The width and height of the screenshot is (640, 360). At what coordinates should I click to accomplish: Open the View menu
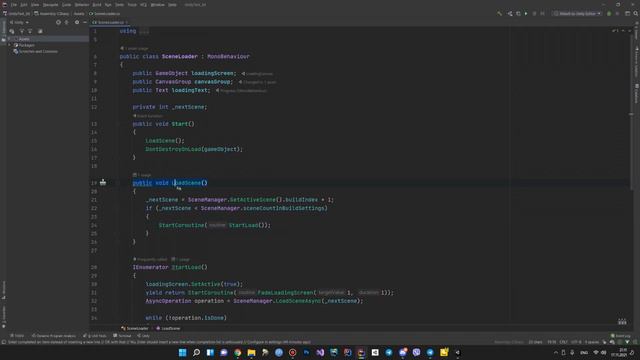[35, 4]
